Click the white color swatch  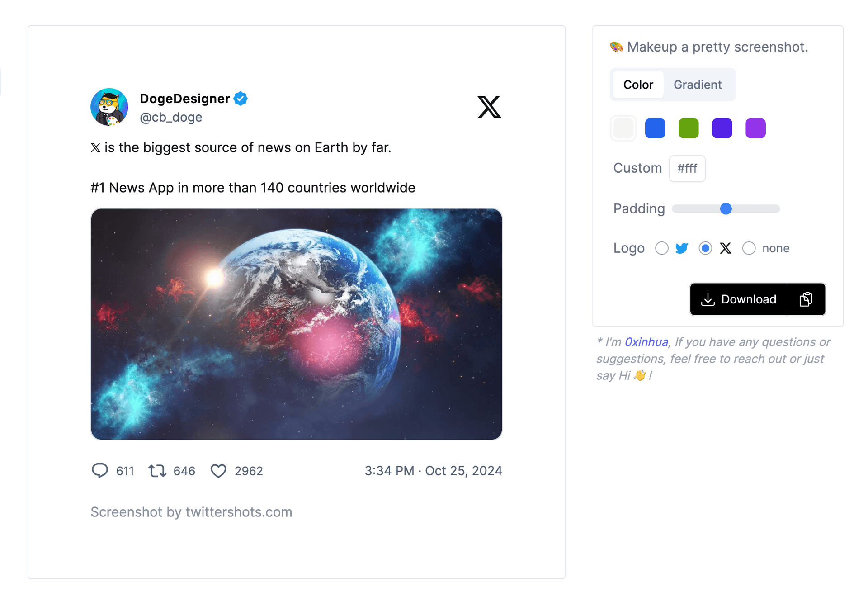[x=622, y=128]
